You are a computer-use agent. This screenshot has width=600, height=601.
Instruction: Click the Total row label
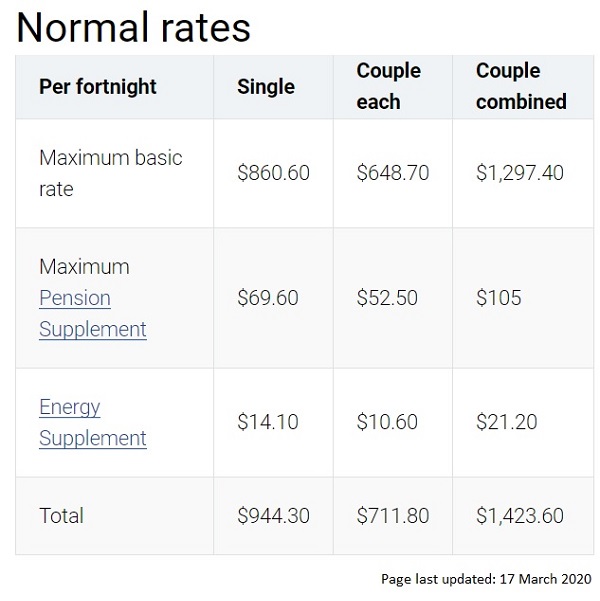(61, 516)
